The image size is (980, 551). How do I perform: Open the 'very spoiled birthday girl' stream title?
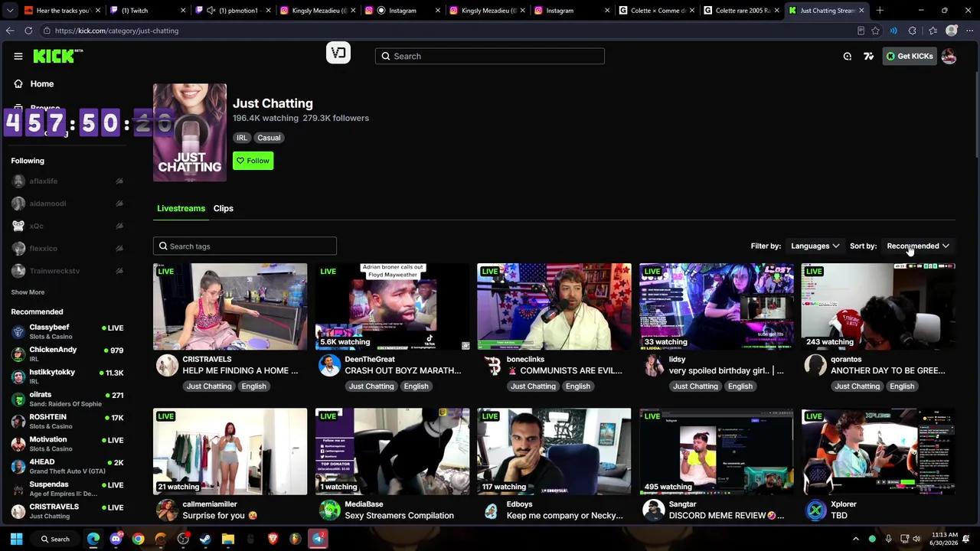pyautogui.click(x=726, y=370)
